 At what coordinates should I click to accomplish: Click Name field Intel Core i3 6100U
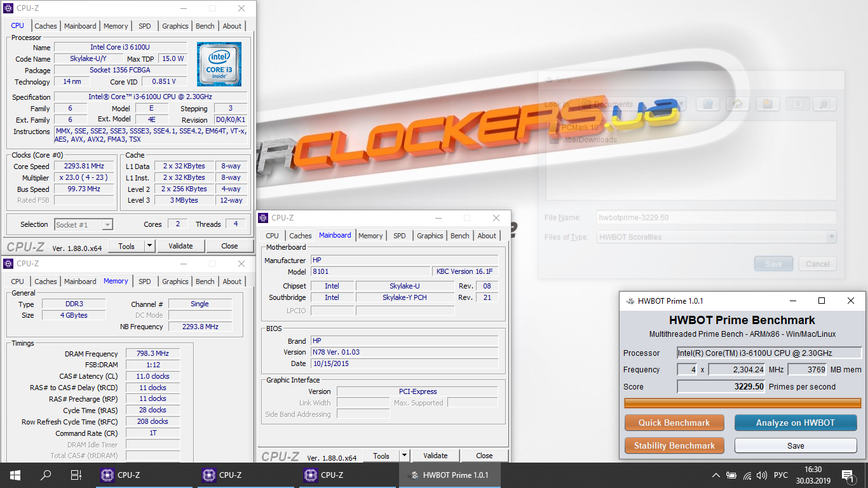pyautogui.click(x=120, y=47)
